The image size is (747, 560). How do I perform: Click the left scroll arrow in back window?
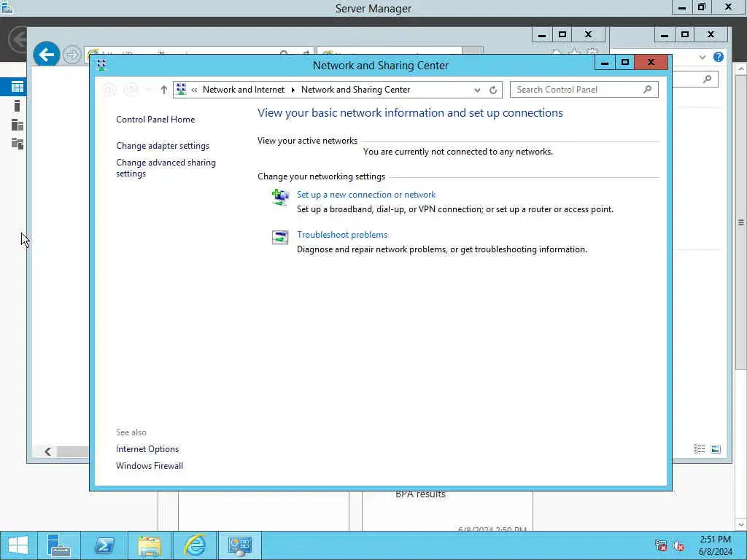click(47, 451)
